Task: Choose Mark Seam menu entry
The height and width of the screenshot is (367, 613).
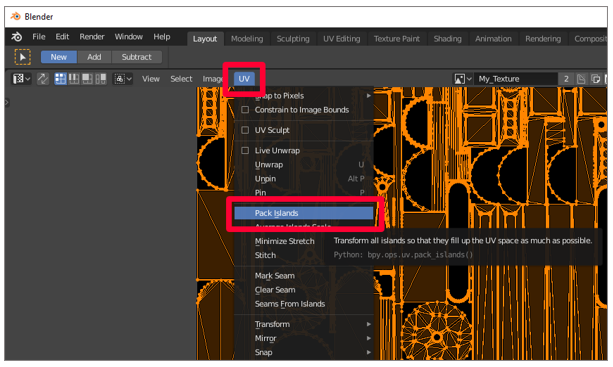Action: pos(304,276)
